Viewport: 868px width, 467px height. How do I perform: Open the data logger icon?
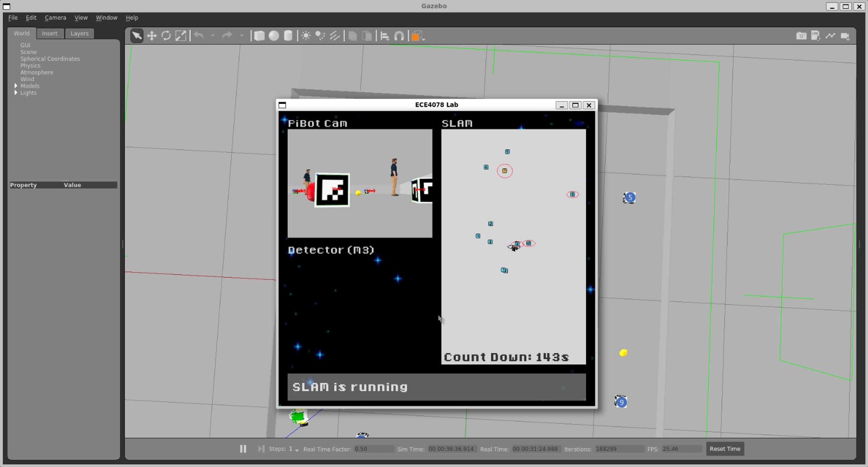point(816,35)
